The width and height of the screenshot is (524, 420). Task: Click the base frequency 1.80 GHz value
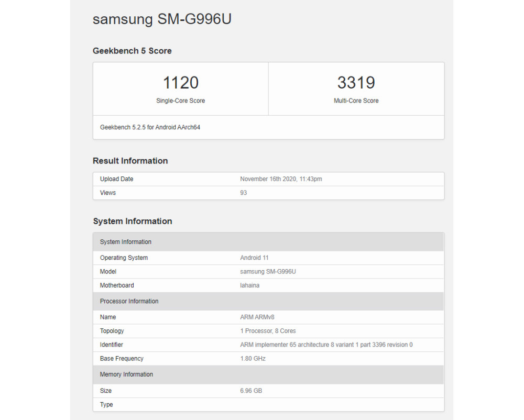tap(253, 359)
